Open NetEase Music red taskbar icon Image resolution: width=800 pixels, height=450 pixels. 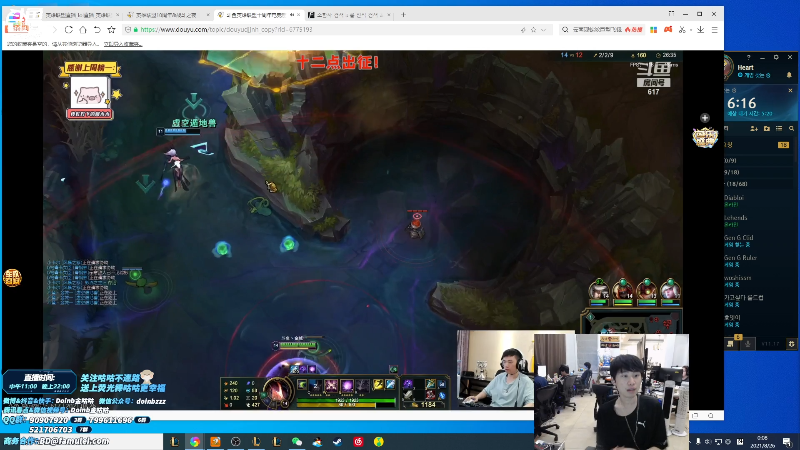click(358, 441)
